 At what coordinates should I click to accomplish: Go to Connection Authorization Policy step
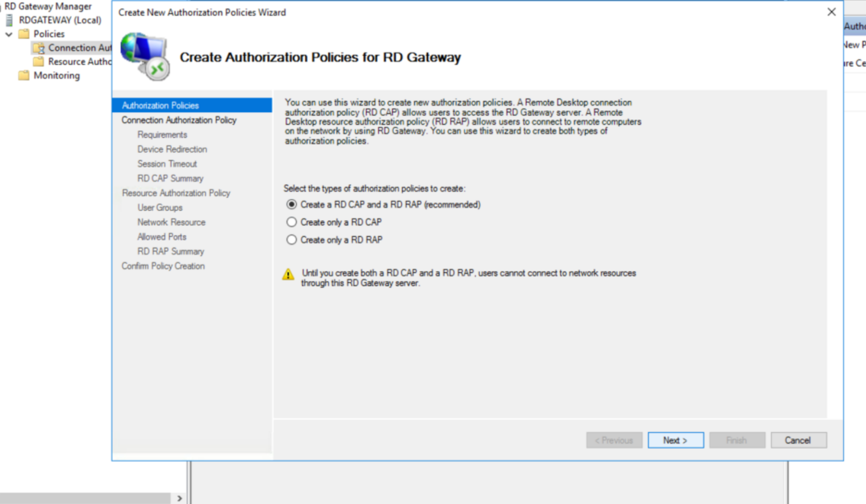click(179, 120)
